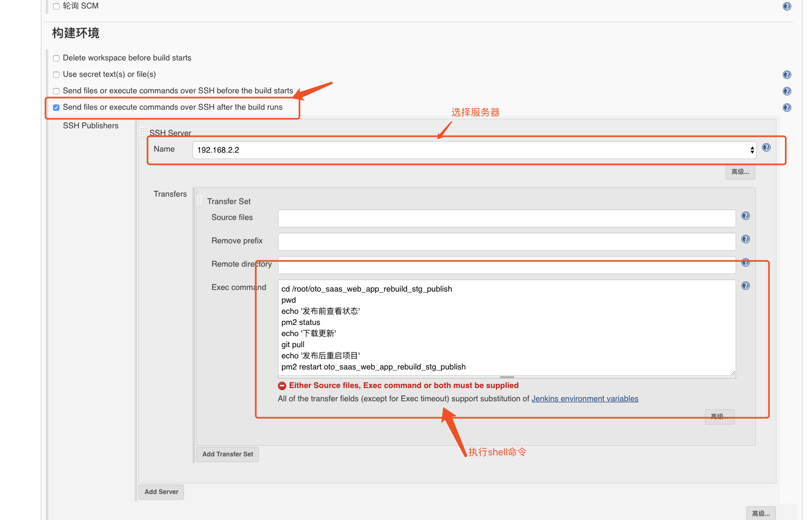Open help for the Remote directory field

pos(745,262)
